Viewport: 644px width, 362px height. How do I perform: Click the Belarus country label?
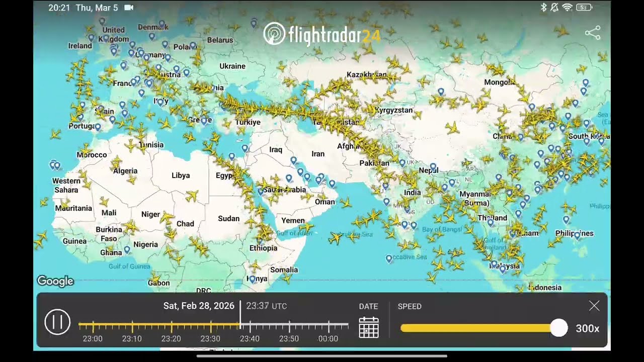pos(220,40)
